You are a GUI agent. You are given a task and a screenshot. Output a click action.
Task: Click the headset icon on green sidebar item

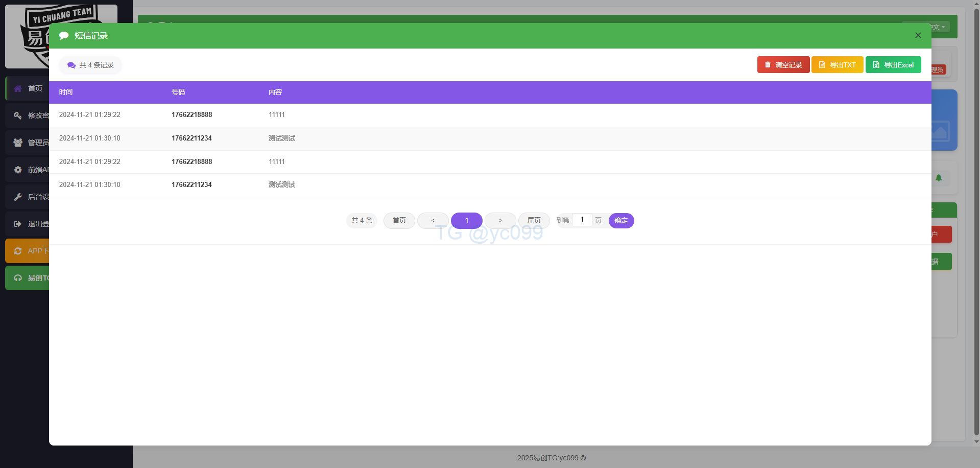pyautogui.click(x=18, y=278)
